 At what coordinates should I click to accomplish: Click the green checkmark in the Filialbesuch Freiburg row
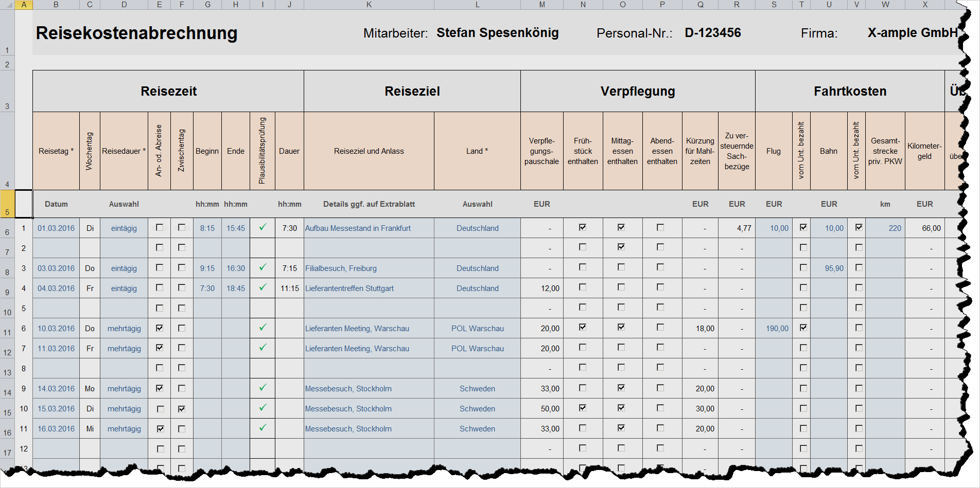[x=262, y=267]
